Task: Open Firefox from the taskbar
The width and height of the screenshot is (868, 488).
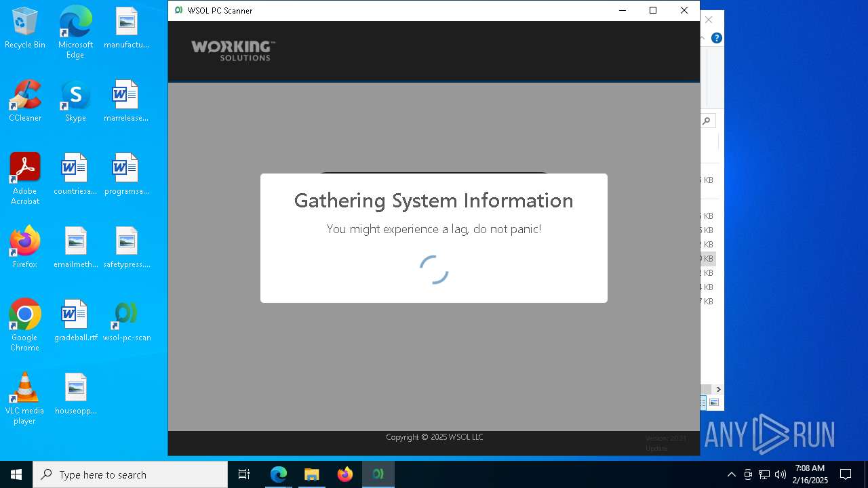Action: 345,474
